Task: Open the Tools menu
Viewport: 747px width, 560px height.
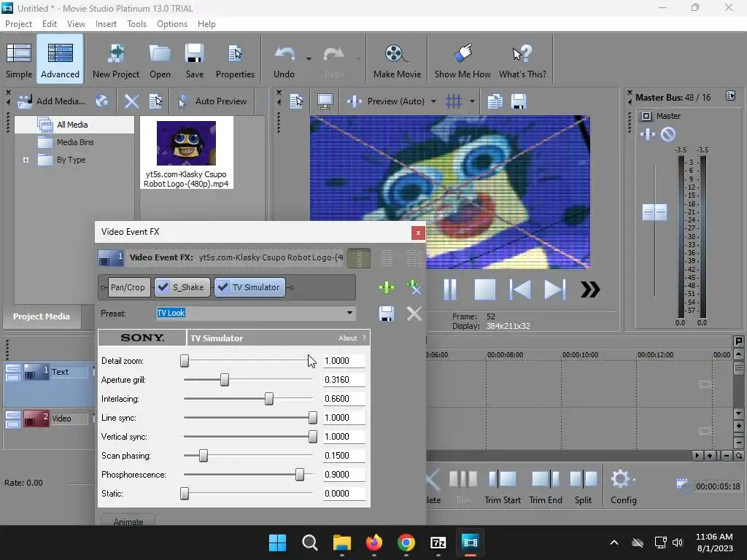Action: coord(136,24)
